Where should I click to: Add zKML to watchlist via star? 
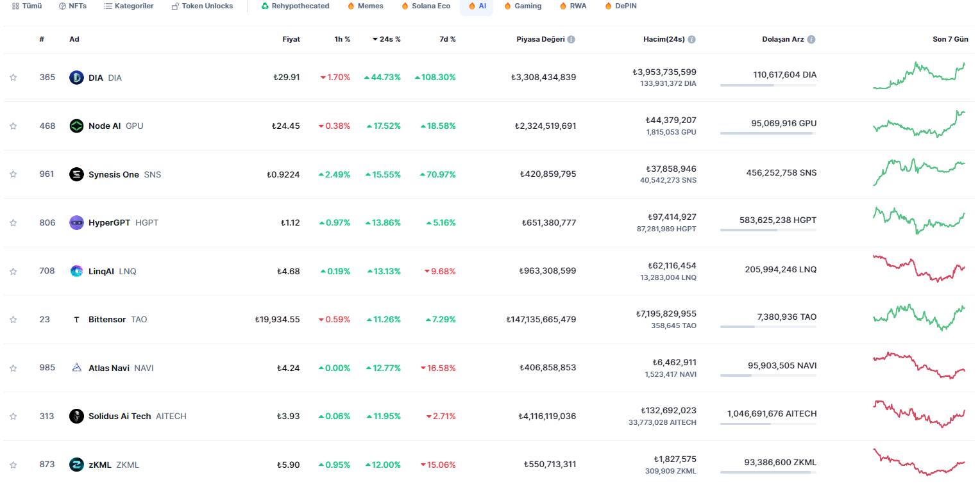click(13, 465)
